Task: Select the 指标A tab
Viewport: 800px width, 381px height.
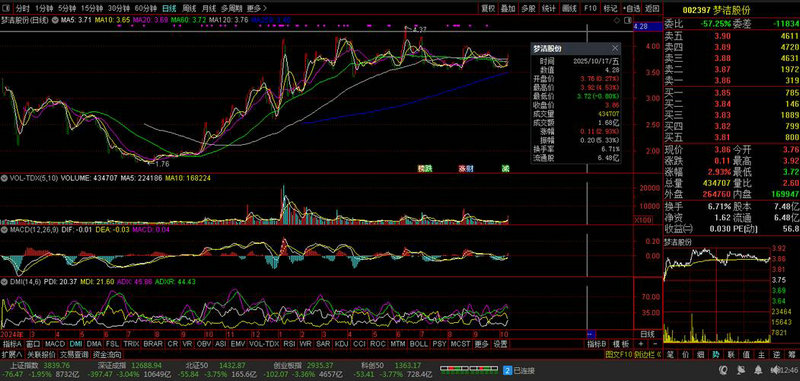Action: click(11, 344)
